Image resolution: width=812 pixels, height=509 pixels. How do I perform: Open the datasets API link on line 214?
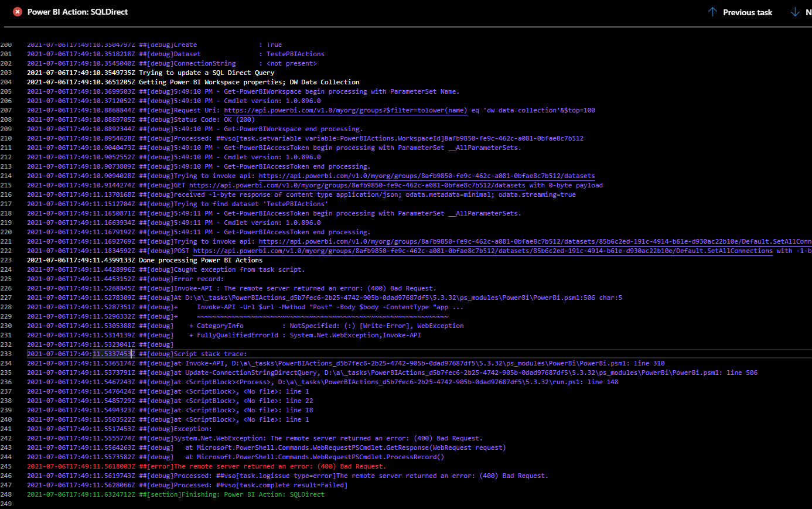click(427, 176)
